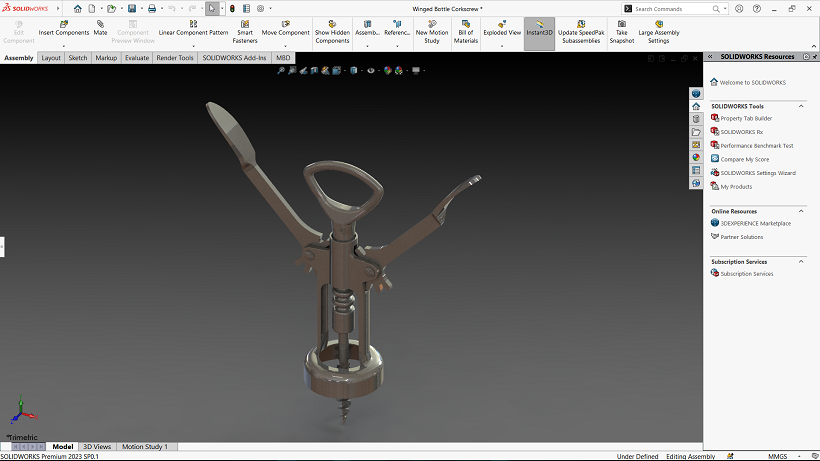Expand Insert Components dropdown arrow
820x461 pixels.
point(64,46)
